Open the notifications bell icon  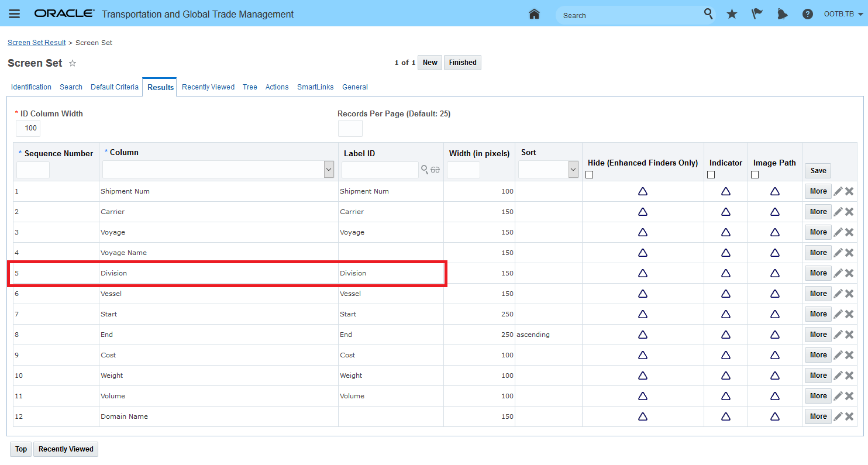tap(782, 14)
